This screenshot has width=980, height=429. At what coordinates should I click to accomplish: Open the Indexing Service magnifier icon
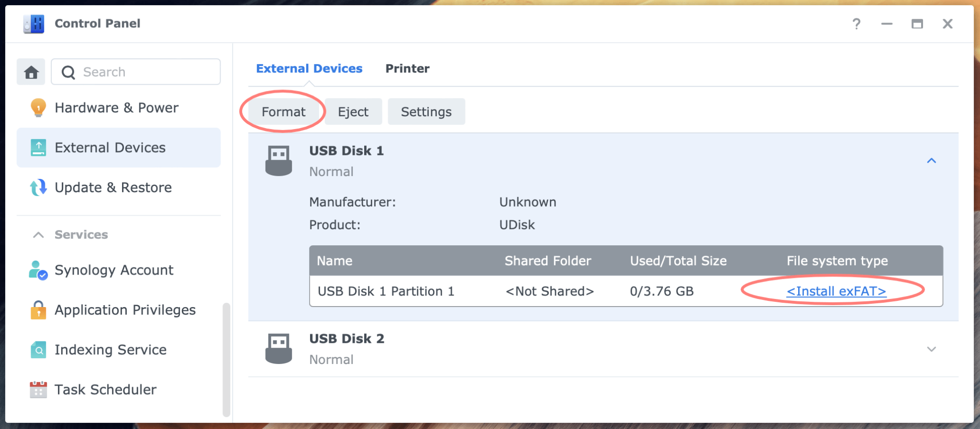tap(37, 350)
